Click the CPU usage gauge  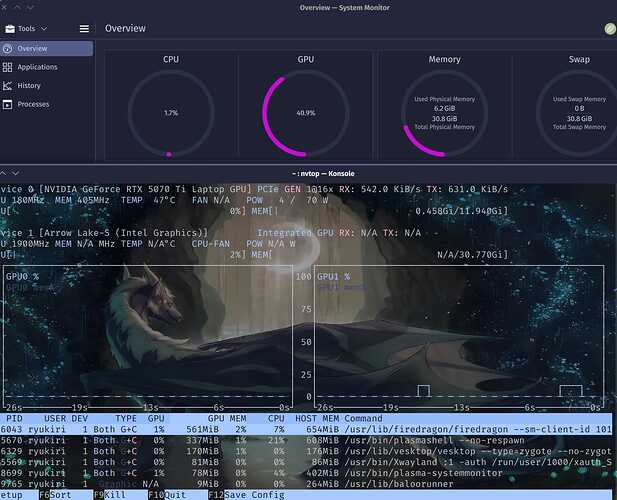[171, 113]
